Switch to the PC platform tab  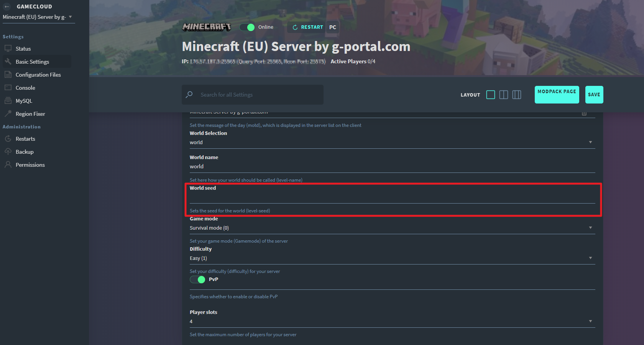point(332,27)
